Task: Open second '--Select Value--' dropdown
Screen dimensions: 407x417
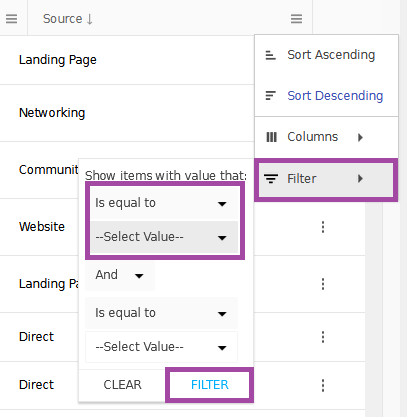Action: (161, 347)
